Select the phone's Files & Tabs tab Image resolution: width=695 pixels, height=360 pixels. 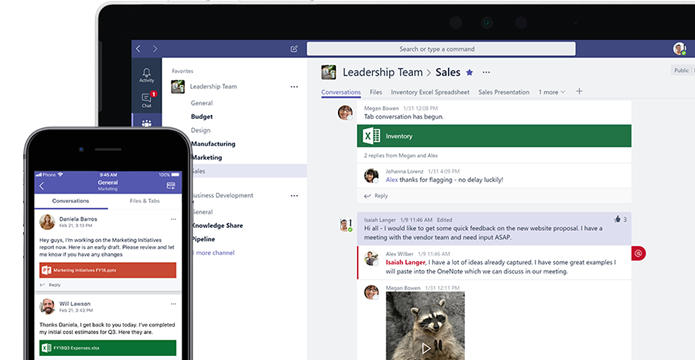click(x=144, y=201)
